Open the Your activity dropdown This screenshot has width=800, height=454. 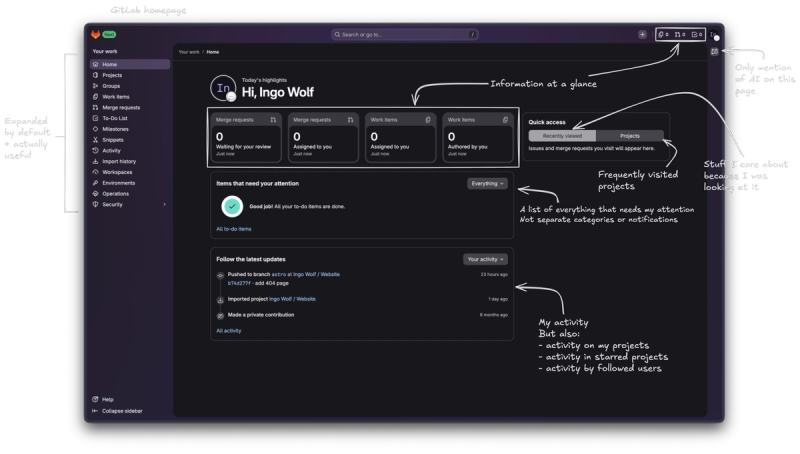pos(485,259)
